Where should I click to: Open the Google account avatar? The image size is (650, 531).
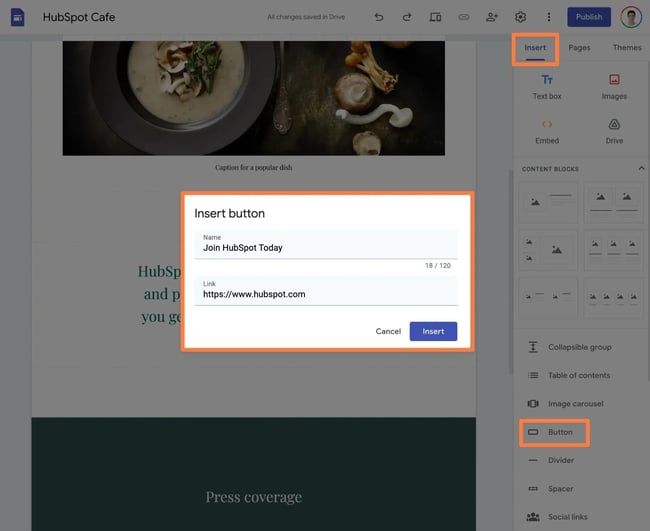pyautogui.click(x=631, y=17)
